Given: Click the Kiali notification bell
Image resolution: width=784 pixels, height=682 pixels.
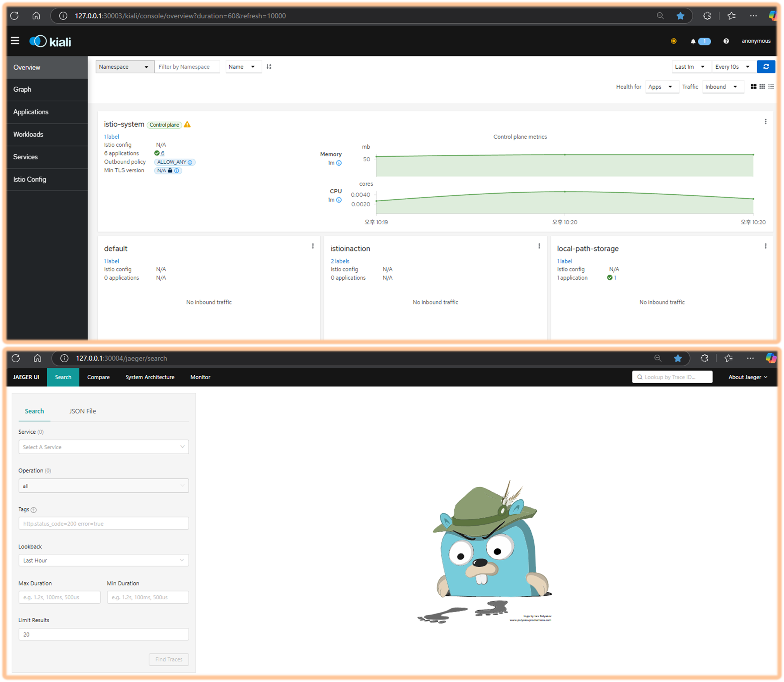Looking at the screenshot, I should [693, 41].
